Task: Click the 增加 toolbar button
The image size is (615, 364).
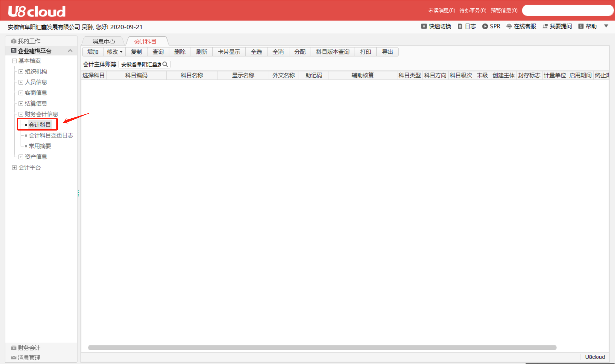Action: pos(93,52)
